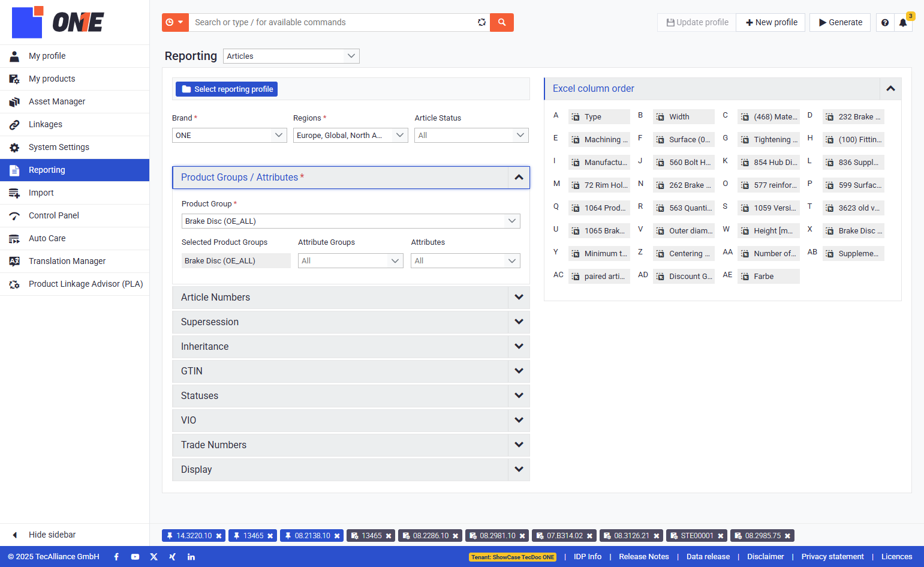Open the notifications bell icon
Screen dimensions: 924x567
(x=903, y=23)
